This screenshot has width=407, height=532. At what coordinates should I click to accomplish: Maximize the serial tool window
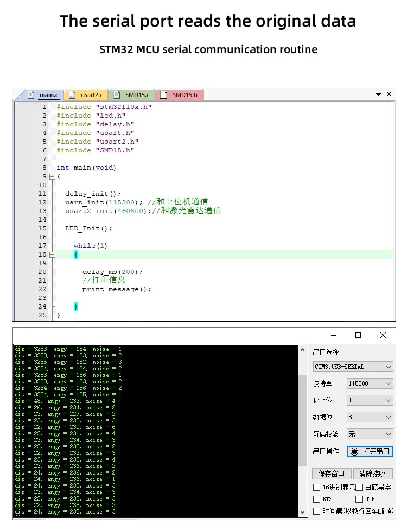(x=358, y=335)
